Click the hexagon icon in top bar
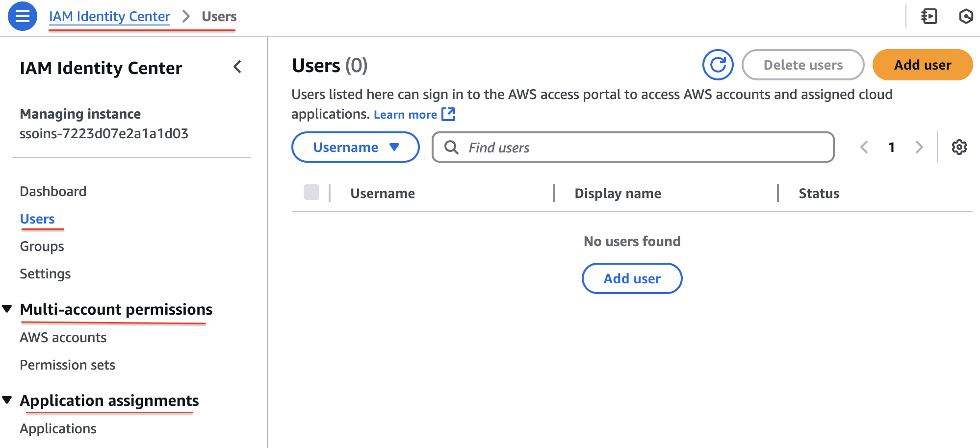 click(965, 16)
